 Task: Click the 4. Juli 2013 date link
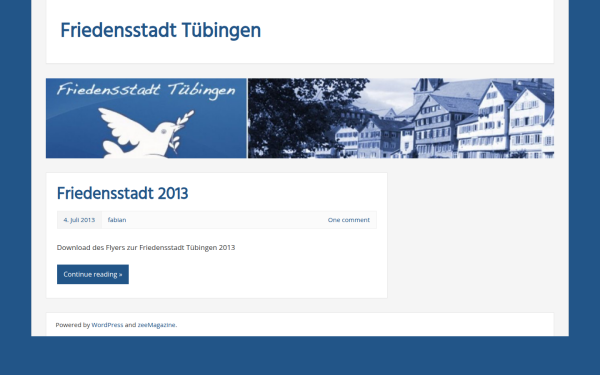[79, 220]
